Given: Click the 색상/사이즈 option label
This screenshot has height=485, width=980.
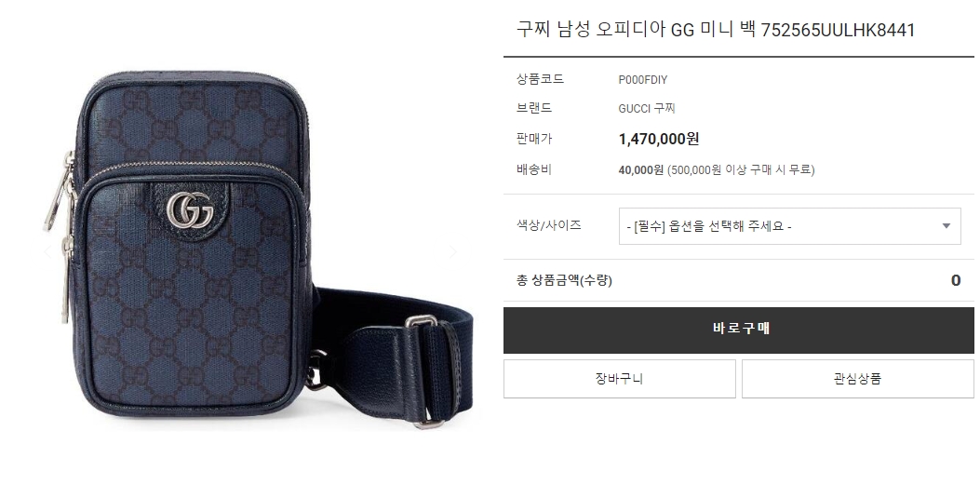Looking at the screenshot, I should [549, 225].
